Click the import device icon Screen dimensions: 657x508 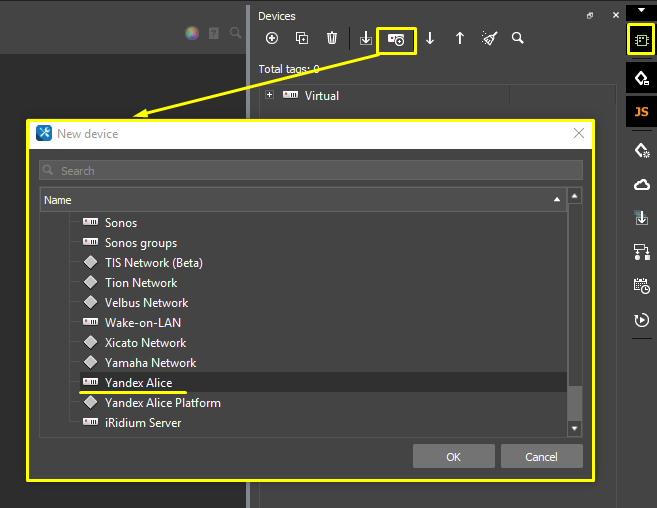pyautogui.click(x=366, y=39)
